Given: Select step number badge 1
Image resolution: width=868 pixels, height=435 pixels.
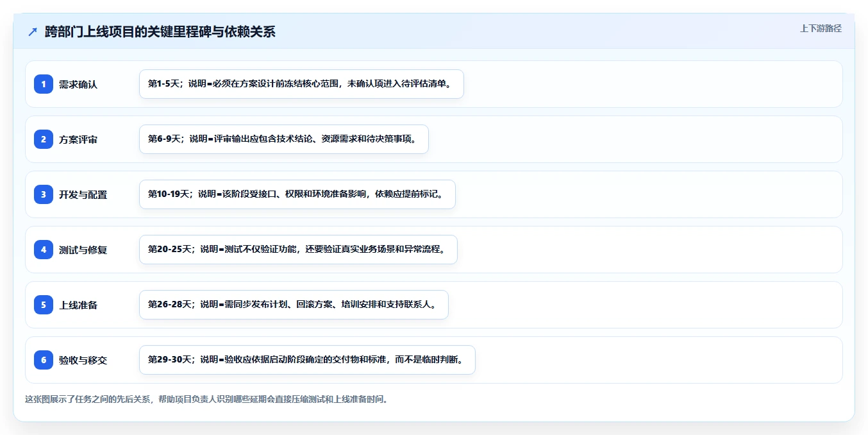Looking at the screenshot, I should click(x=44, y=84).
